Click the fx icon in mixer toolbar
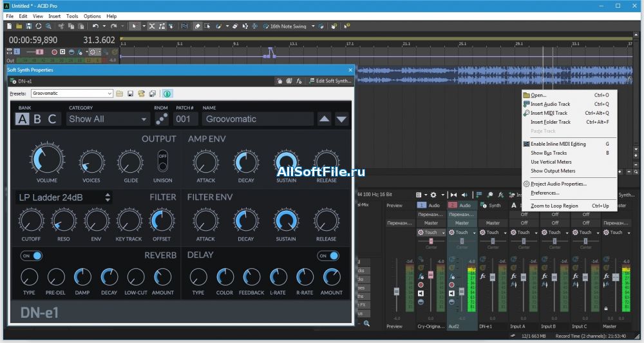 pyautogui.click(x=500, y=195)
